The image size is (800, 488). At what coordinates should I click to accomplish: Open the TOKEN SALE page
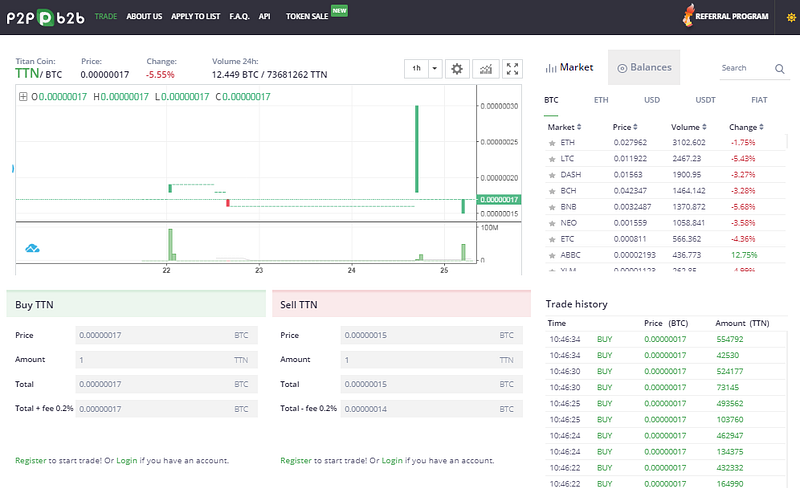pyautogui.click(x=307, y=16)
